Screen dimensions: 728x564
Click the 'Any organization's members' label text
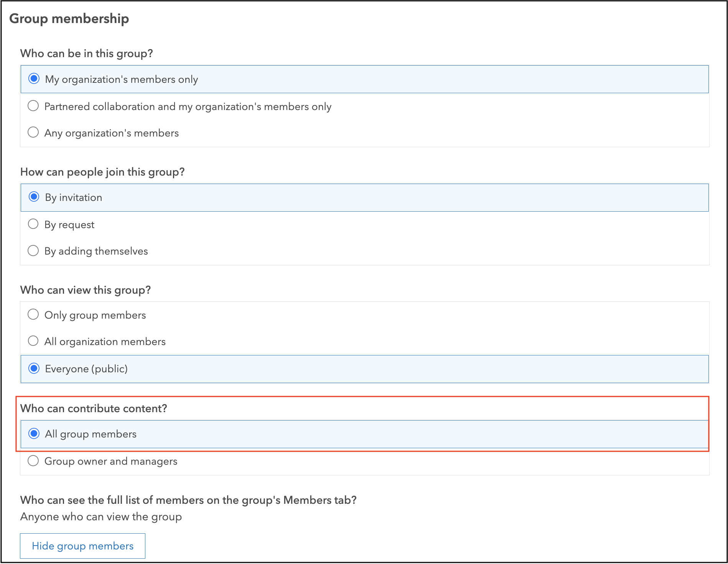point(112,133)
